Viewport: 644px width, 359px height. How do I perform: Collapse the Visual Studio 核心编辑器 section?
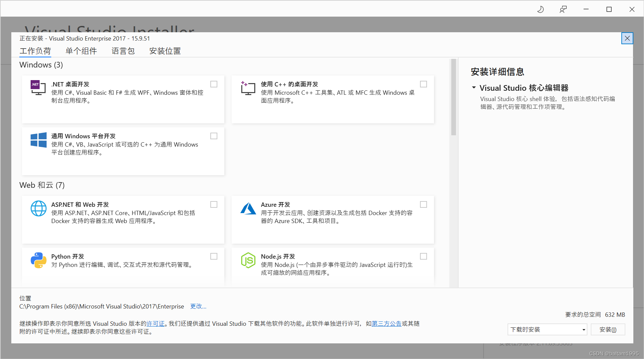coord(474,88)
